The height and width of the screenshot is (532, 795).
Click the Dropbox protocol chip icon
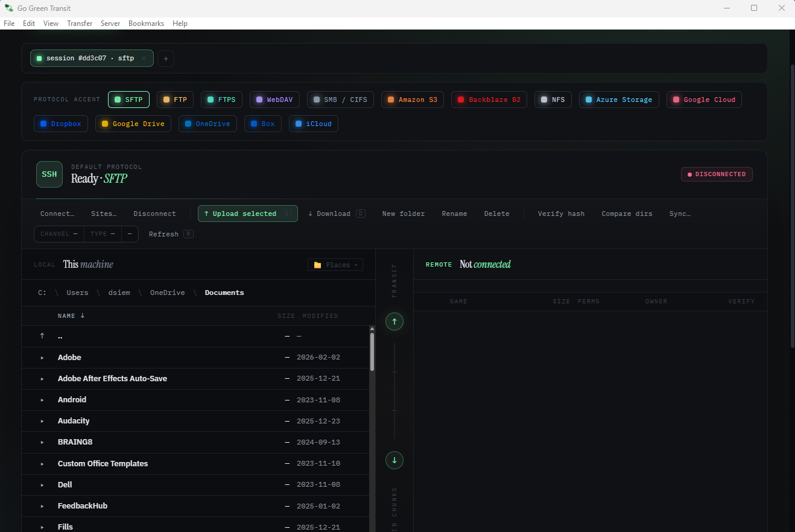pos(43,124)
